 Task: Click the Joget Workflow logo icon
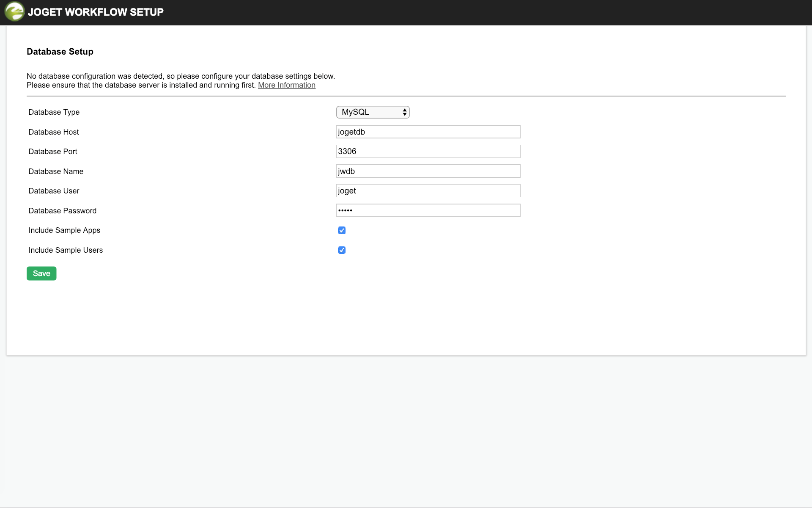pos(14,12)
